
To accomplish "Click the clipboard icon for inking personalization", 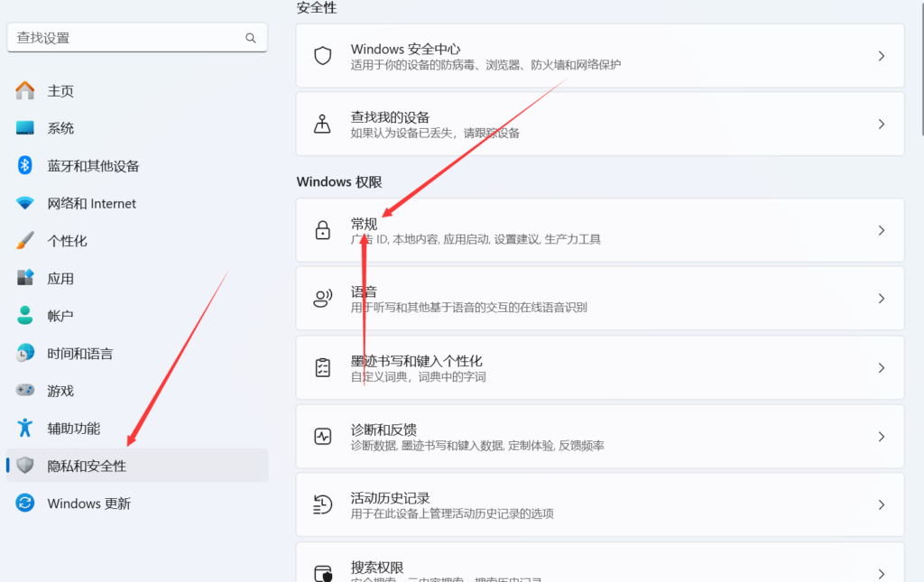I will click(x=322, y=367).
